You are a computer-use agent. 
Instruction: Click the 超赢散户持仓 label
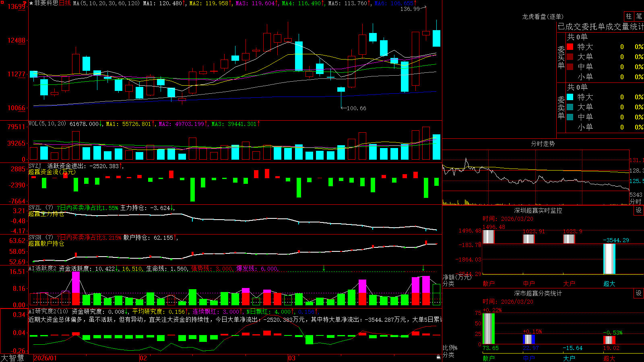[x=46, y=243]
